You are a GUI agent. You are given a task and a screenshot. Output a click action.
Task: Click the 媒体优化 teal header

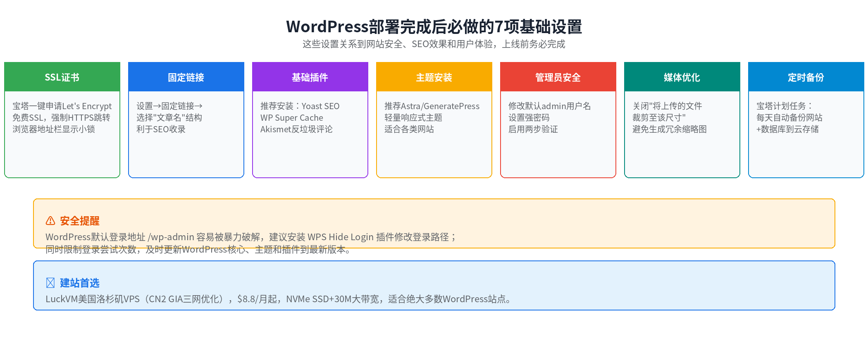(682, 77)
